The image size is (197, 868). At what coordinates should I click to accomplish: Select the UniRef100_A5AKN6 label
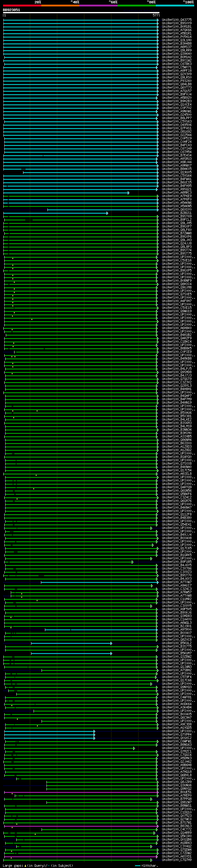pyautogui.click(x=176, y=203)
